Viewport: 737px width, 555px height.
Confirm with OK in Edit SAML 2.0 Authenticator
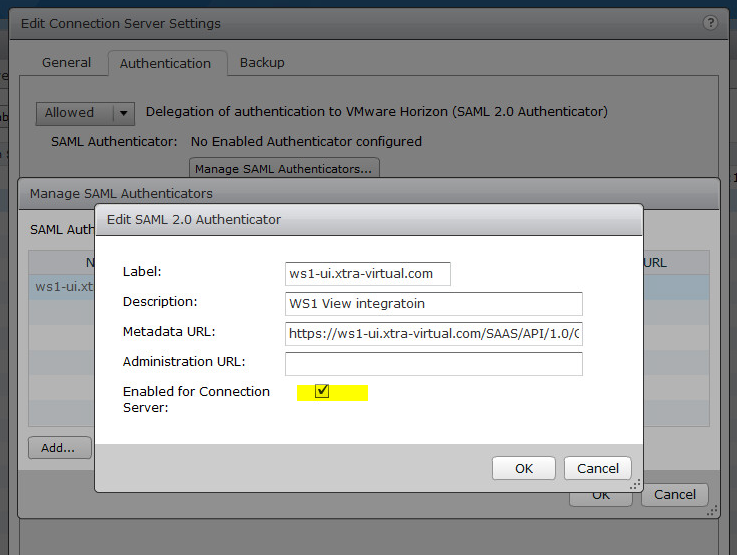tap(524, 468)
